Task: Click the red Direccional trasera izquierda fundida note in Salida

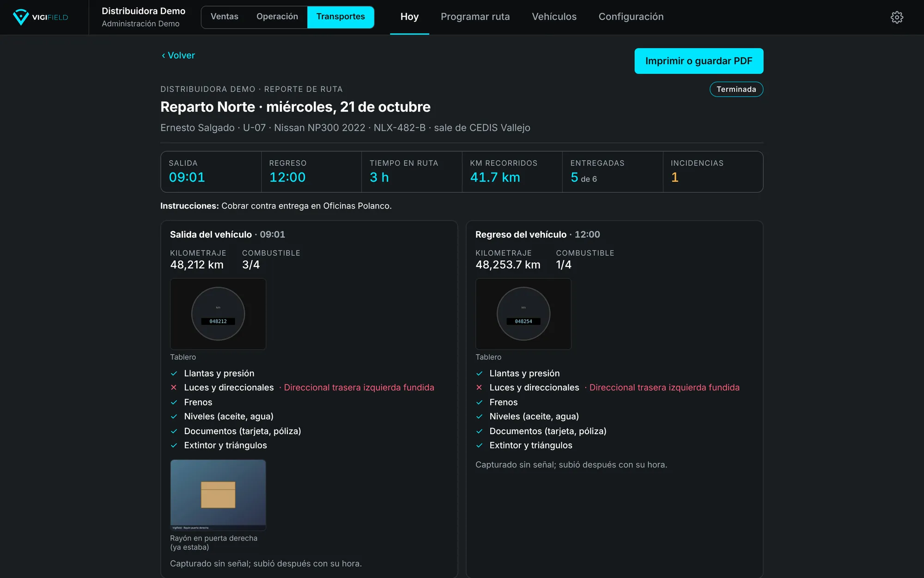Action: pos(359,387)
